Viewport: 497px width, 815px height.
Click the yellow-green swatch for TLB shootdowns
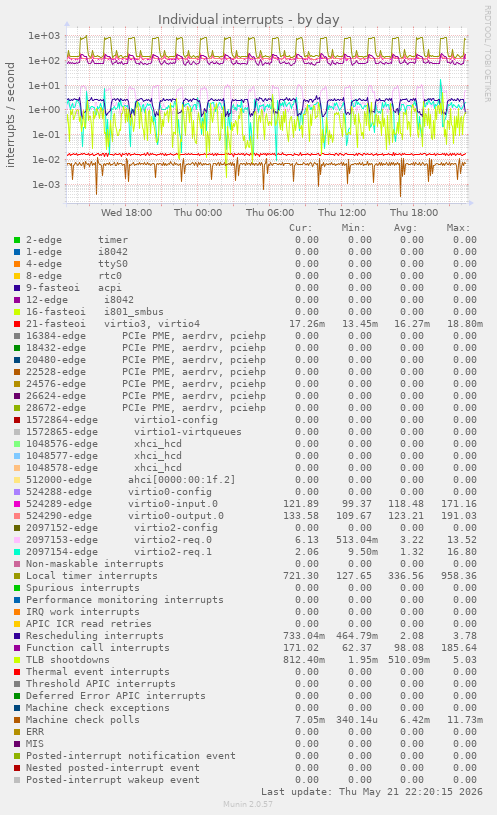17,660
